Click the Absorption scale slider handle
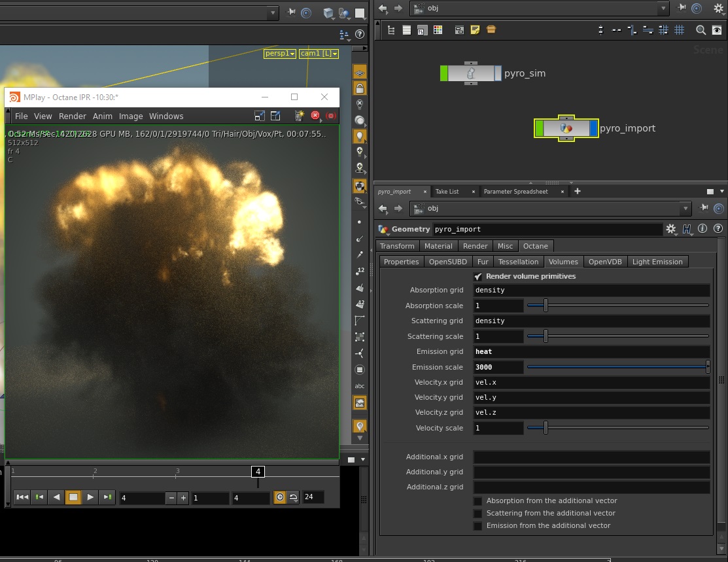The height and width of the screenshot is (562, 728). (546, 306)
